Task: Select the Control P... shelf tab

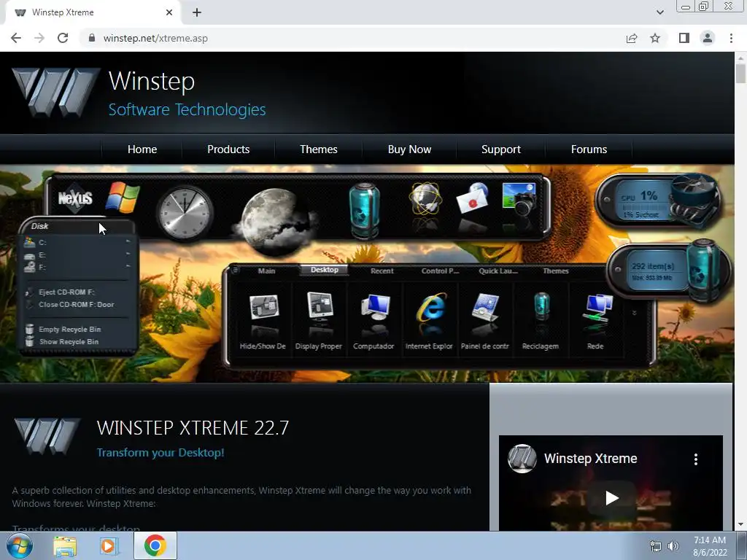Action: [x=440, y=271]
